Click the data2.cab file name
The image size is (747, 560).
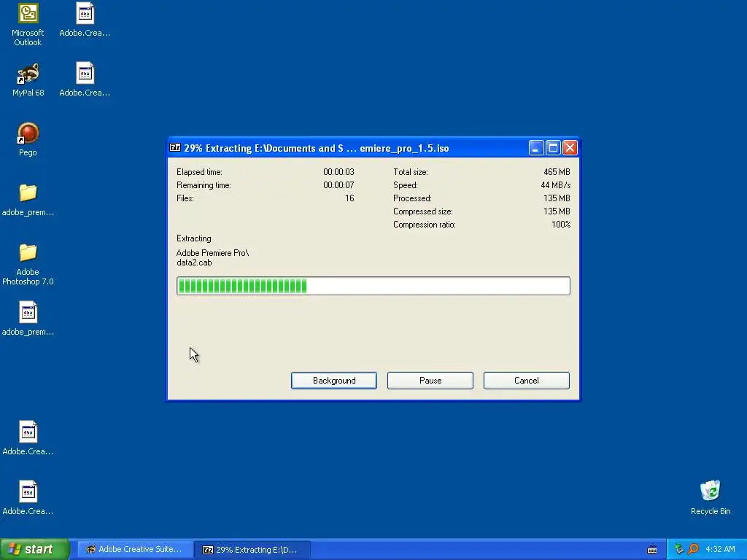click(194, 262)
